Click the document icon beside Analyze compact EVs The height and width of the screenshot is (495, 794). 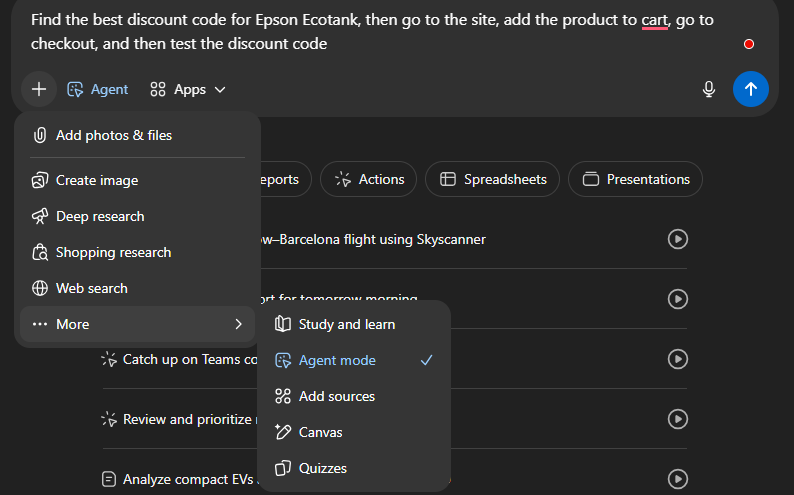pyautogui.click(x=108, y=479)
